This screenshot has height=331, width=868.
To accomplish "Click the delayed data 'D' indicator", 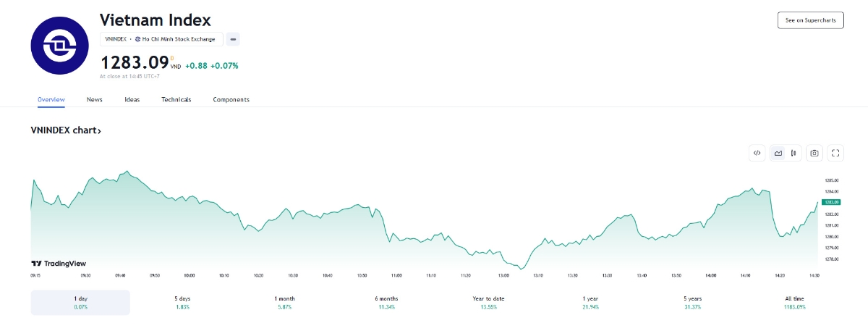I will [171, 58].
